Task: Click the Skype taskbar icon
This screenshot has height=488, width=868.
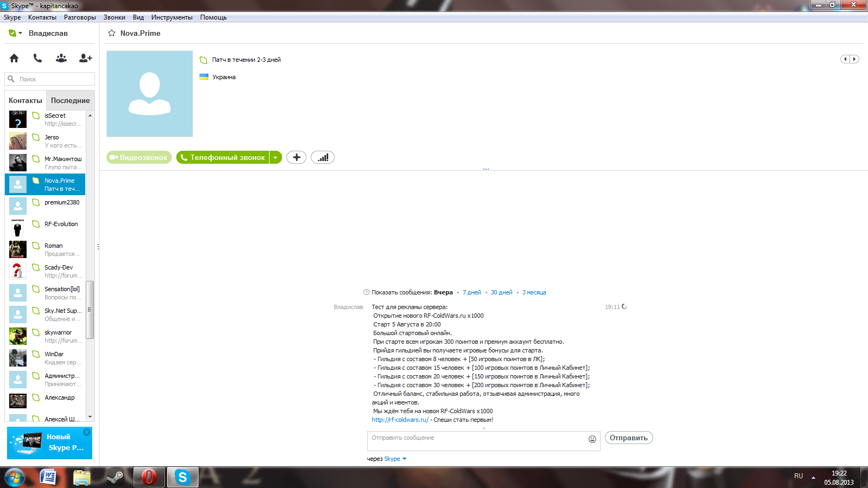Action: point(182,477)
